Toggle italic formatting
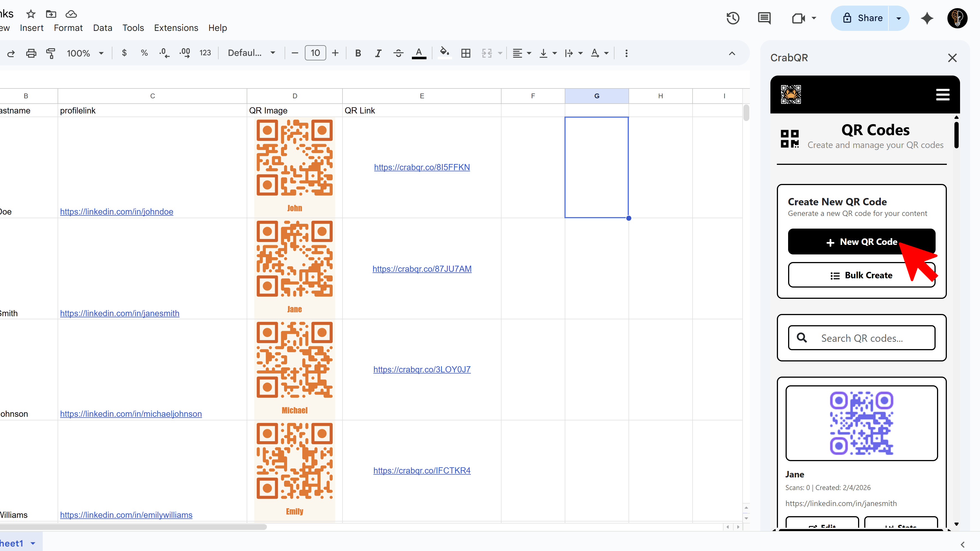 click(x=378, y=53)
